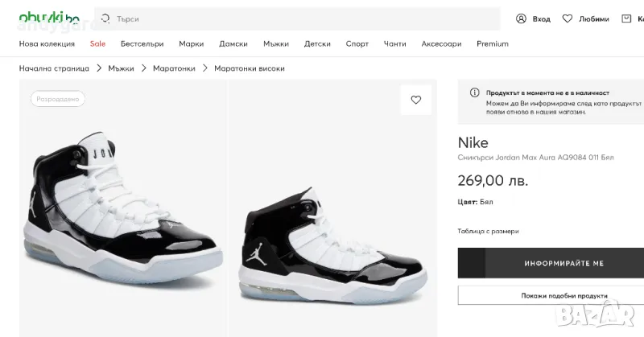
Task: Open the Sale menu item
Action: point(97,43)
